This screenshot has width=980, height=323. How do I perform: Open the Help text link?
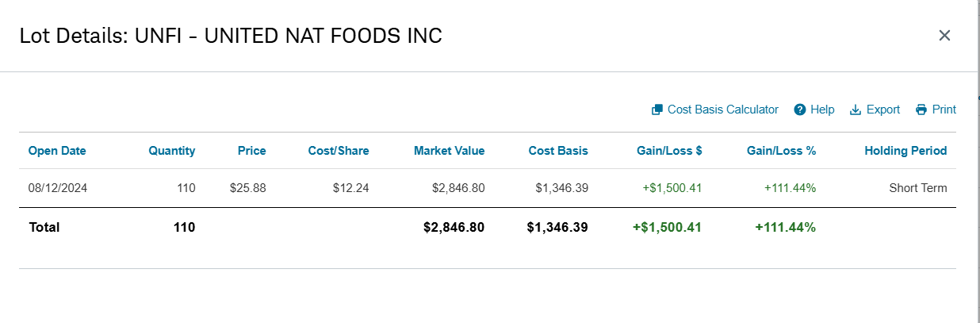click(822, 110)
